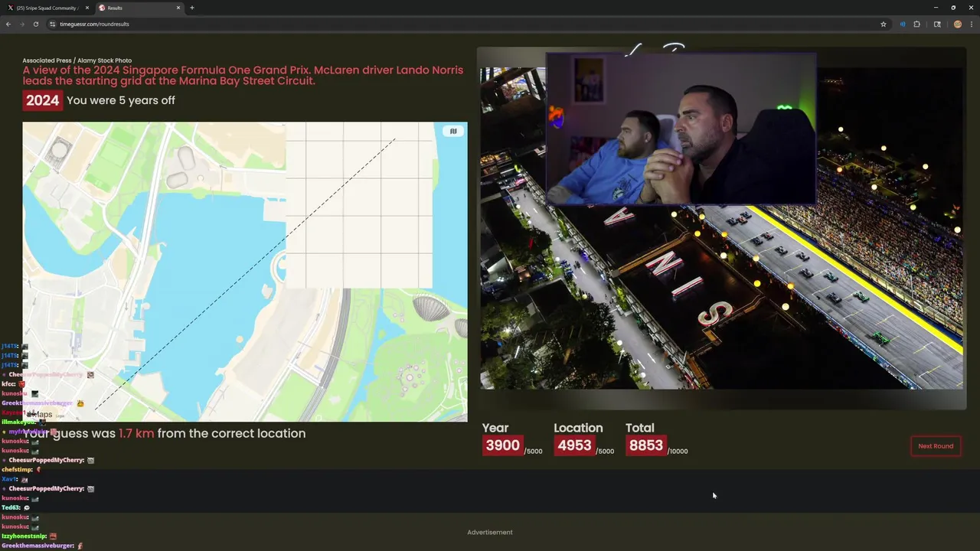Click chat user Izzyhonestsnip
The height and width of the screenshot is (551, 980).
(24, 536)
